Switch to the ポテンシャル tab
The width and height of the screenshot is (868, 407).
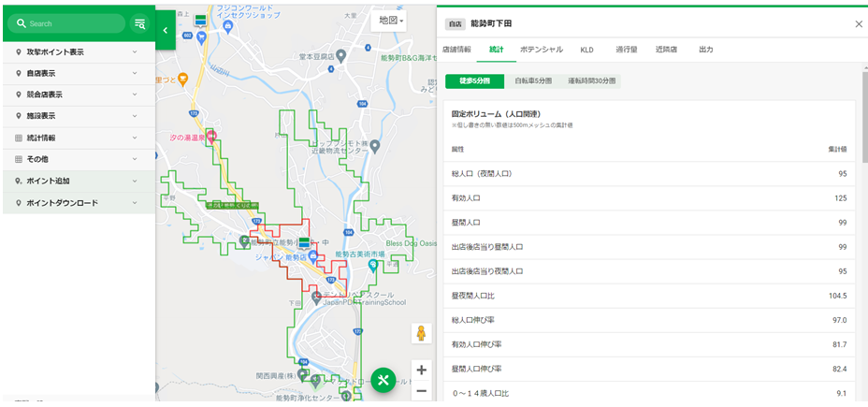pyautogui.click(x=542, y=50)
